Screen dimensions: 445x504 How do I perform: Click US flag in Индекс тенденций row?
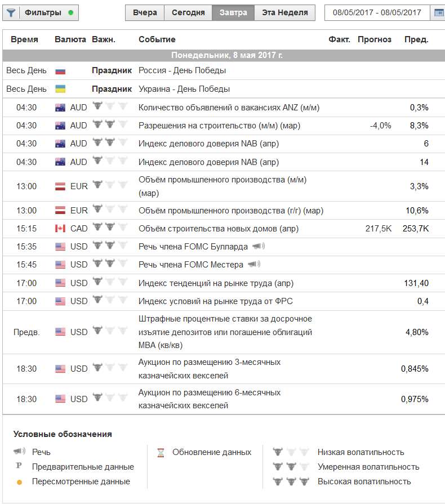[60, 283]
